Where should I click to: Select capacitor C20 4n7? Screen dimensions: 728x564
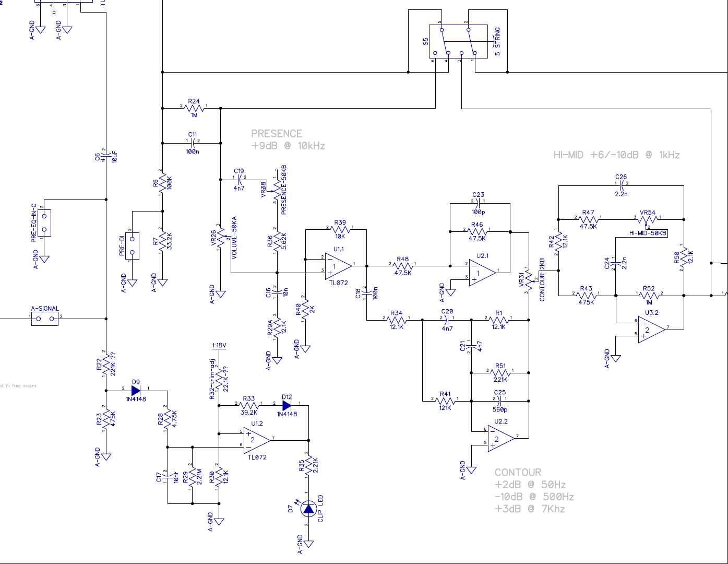point(447,320)
